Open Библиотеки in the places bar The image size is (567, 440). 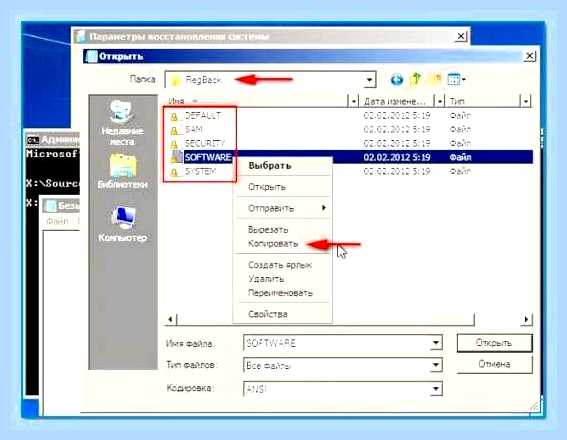(x=123, y=171)
